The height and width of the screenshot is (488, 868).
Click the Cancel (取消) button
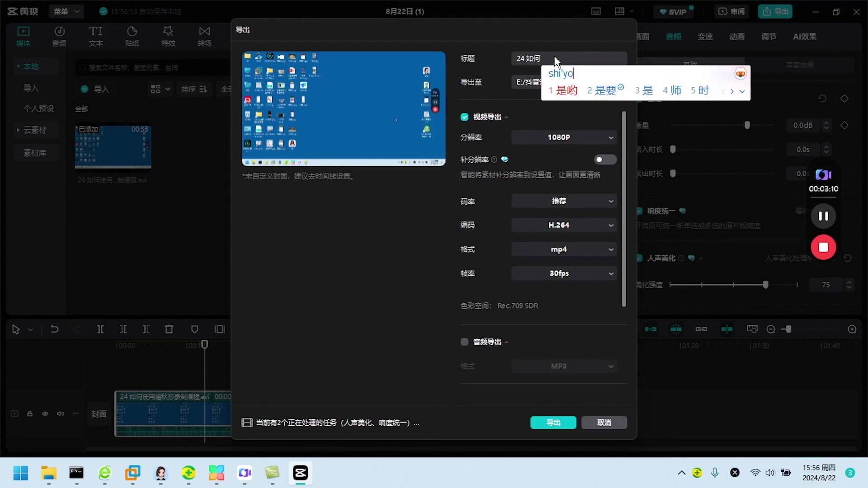coord(604,422)
